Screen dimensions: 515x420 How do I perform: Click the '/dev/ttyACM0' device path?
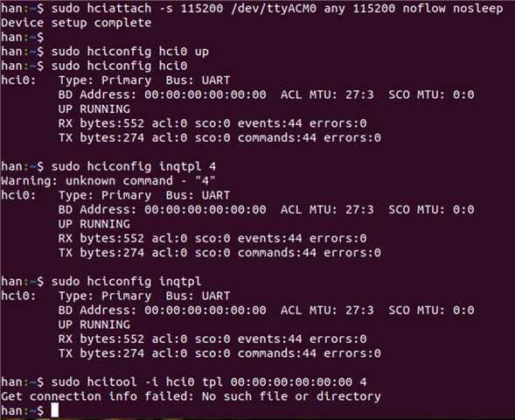click(x=274, y=8)
